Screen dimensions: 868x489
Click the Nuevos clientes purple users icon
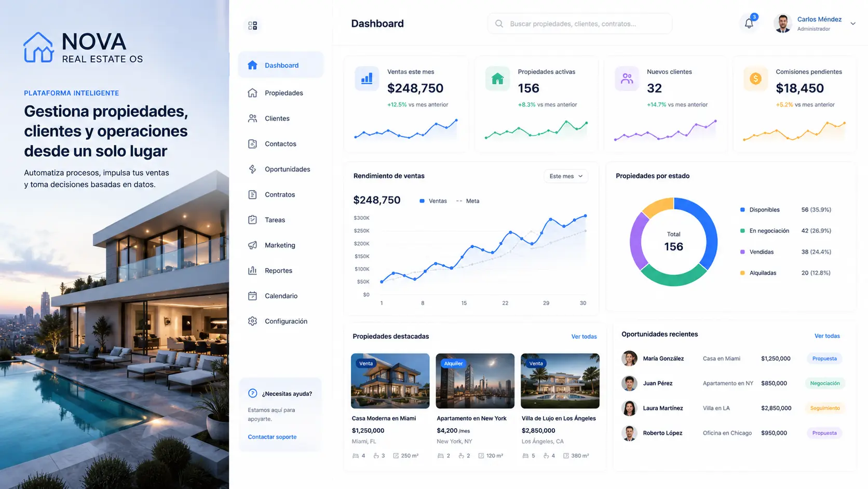tap(627, 78)
